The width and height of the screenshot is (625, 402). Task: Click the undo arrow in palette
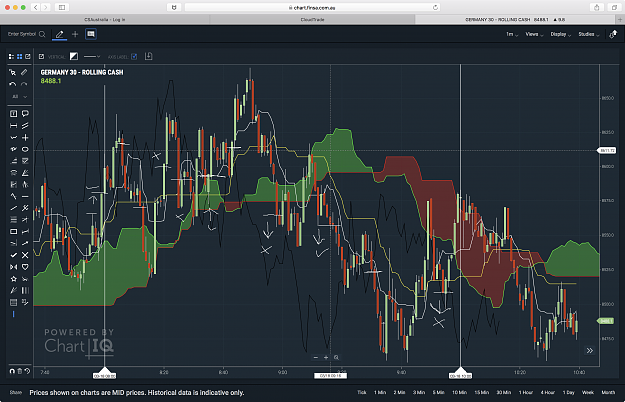pyautogui.click(x=13, y=84)
